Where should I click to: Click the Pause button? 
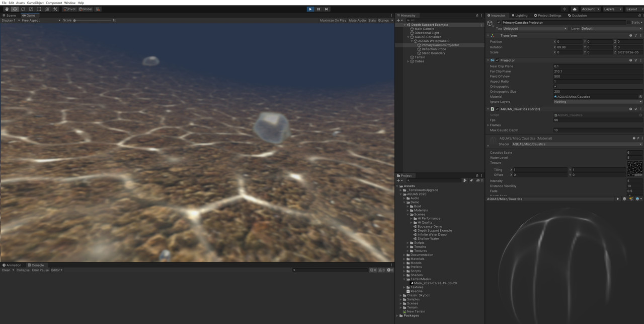pyautogui.click(x=318, y=9)
